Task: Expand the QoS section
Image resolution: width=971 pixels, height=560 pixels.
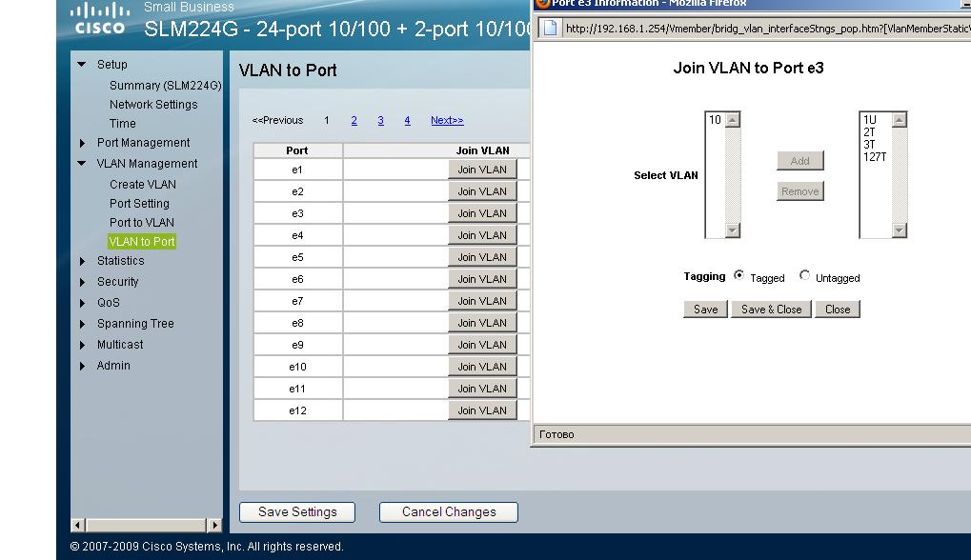Action: 82,303
